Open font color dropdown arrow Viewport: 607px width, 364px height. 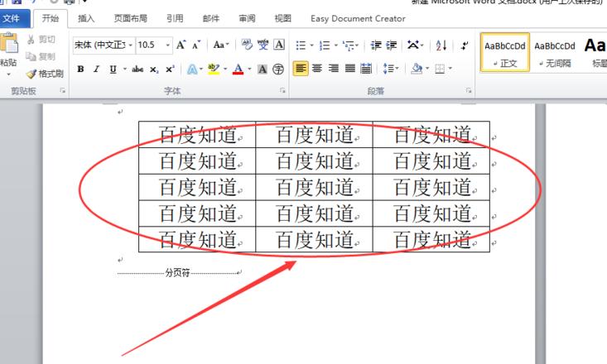point(249,69)
